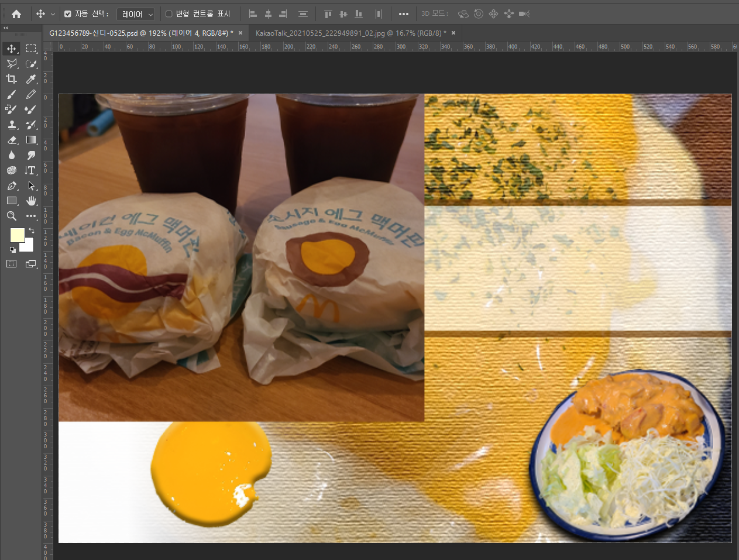Select the Smudge tool
Viewport: 739px width, 560px height.
(31, 155)
